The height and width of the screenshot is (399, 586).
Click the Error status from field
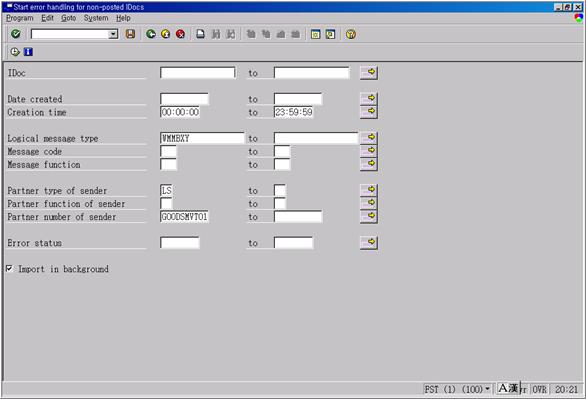180,243
